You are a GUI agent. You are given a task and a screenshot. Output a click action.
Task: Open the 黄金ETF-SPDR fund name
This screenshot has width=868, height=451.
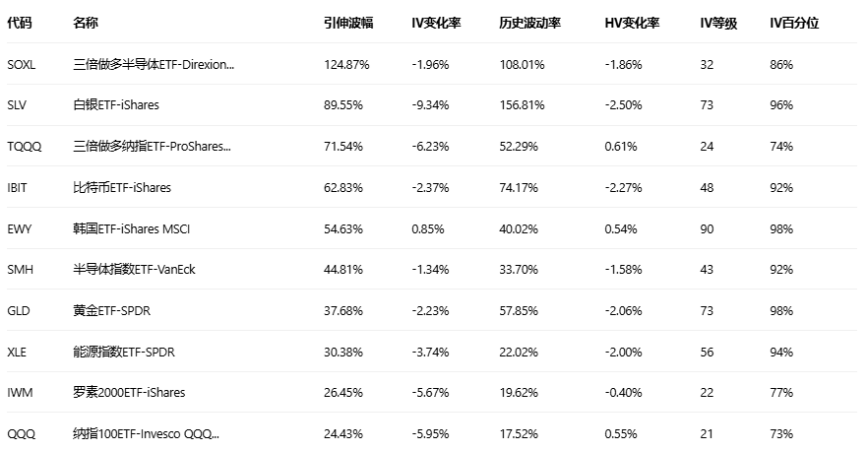[112, 311]
